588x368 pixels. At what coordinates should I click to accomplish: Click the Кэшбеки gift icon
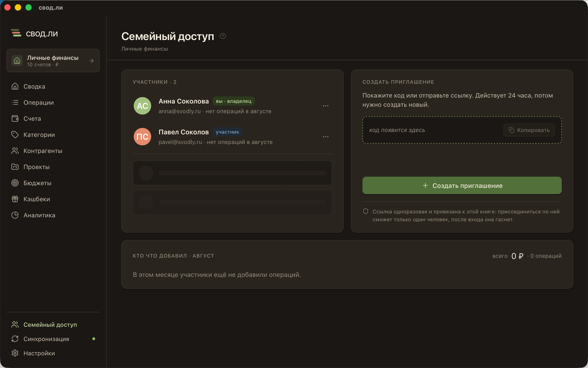pos(15,199)
